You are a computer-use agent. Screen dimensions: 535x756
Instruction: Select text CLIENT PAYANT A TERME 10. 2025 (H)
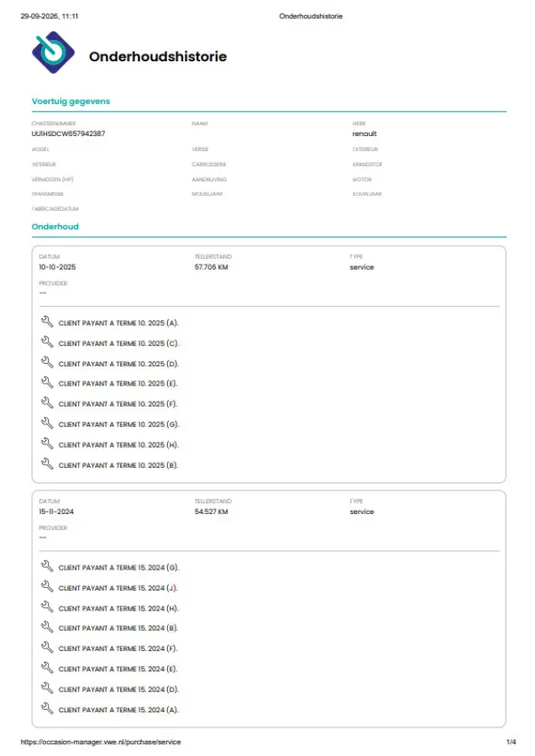[118, 445]
